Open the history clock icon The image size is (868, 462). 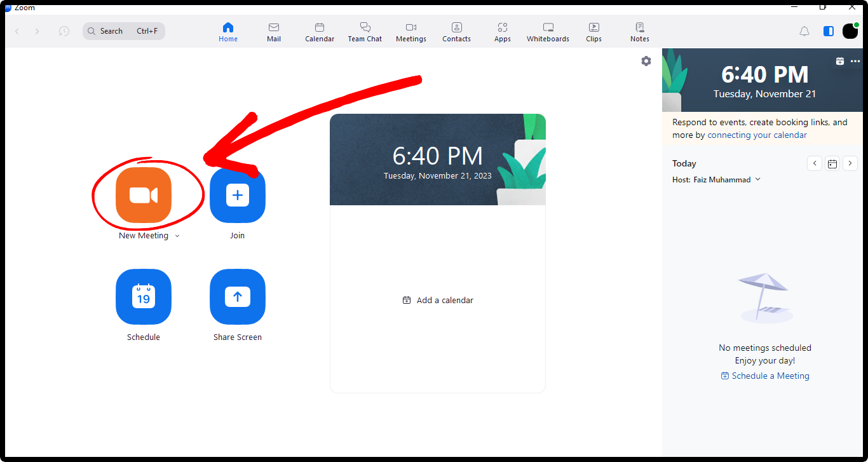(64, 31)
